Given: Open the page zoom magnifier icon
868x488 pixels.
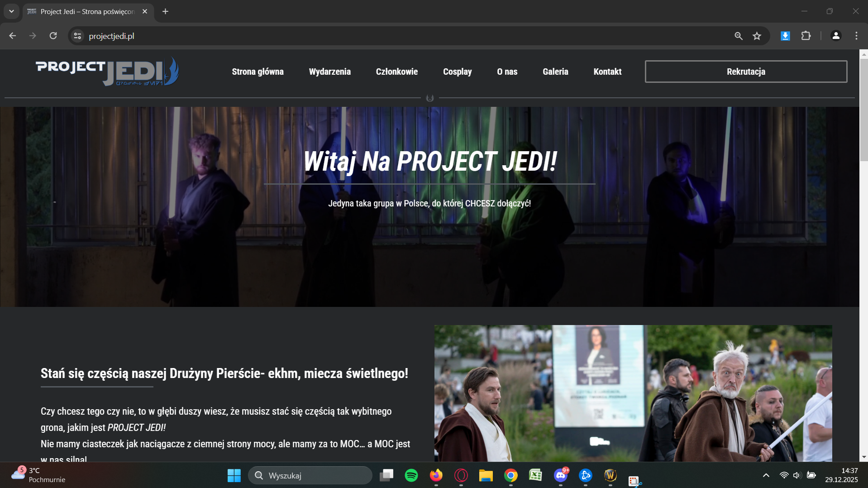Looking at the screenshot, I should 738,36.
